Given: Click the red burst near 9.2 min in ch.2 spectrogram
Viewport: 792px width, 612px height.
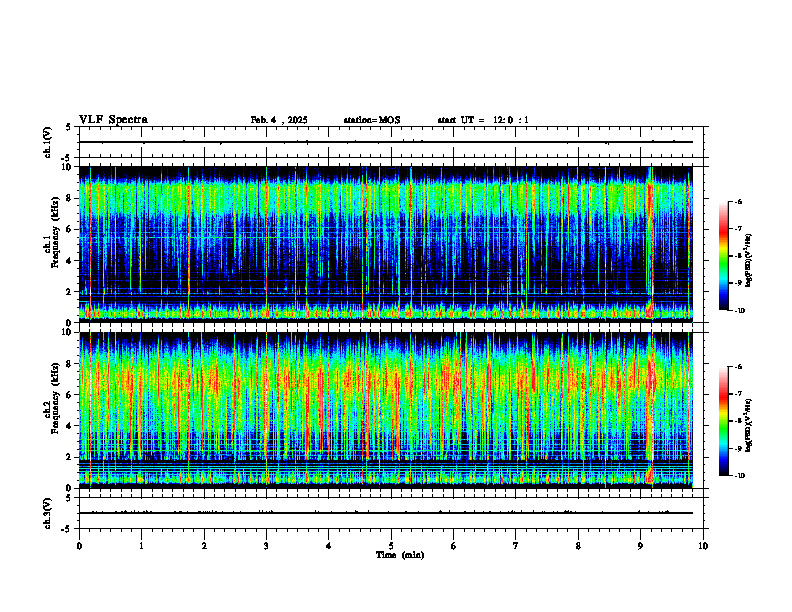Looking at the screenshot, I should (651, 409).
